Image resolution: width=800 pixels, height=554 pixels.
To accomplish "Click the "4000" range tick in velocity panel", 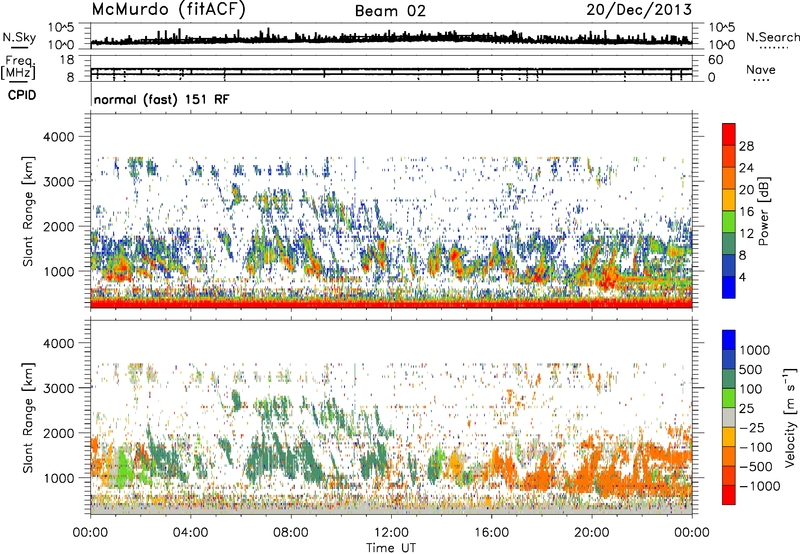I will [58, 343].
